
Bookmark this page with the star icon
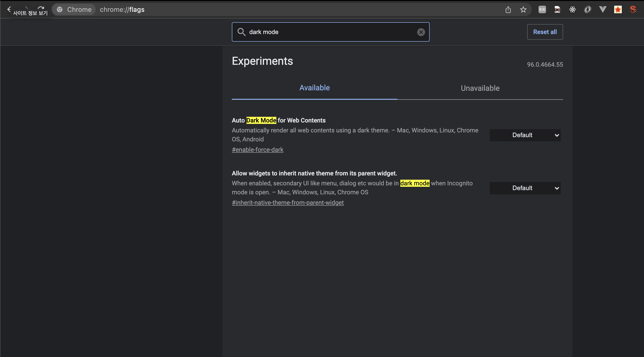[x=523, y=10]
